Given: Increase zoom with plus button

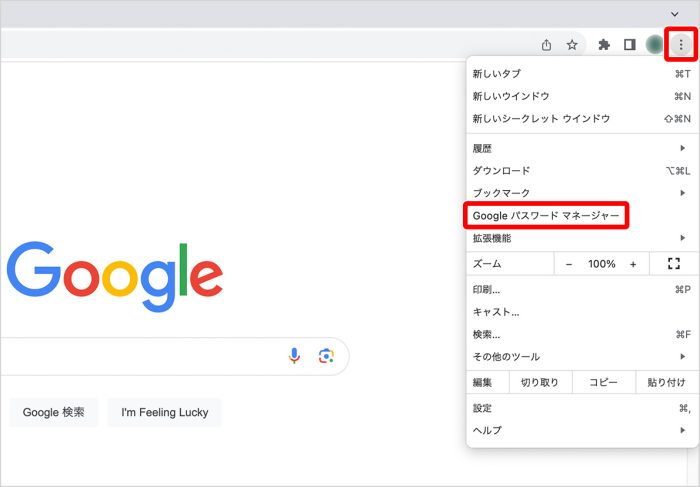Looking at the screenshot, I should click(x=633, y=264).
